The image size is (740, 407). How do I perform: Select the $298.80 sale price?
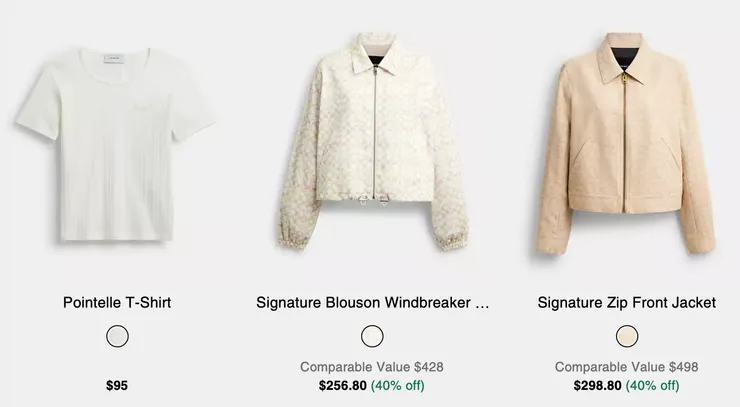point(597,385)
